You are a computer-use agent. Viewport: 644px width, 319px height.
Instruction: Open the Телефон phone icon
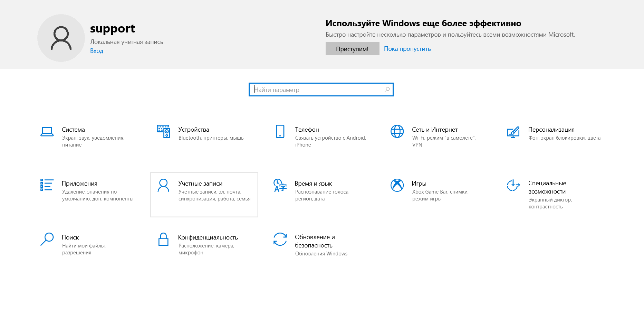coord(280,131)
